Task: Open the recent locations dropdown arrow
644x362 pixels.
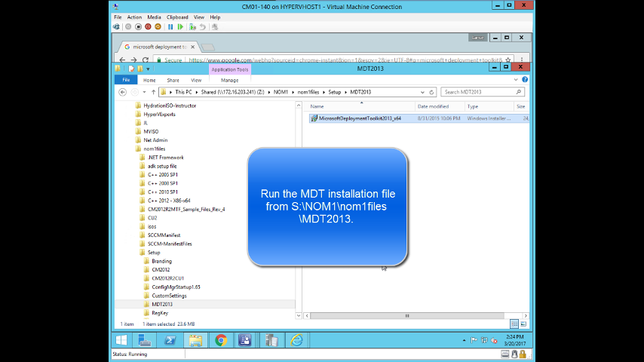Action: (145, 92)
